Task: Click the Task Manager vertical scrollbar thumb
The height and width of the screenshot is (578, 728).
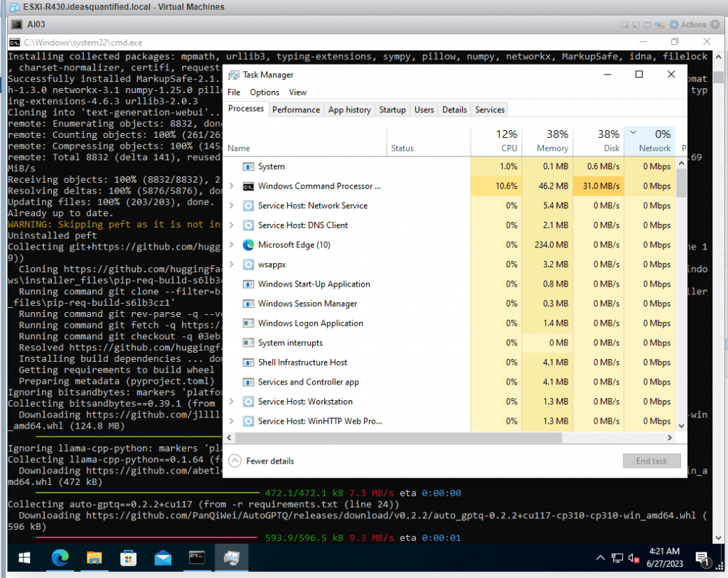Action: tap(681, 183)
